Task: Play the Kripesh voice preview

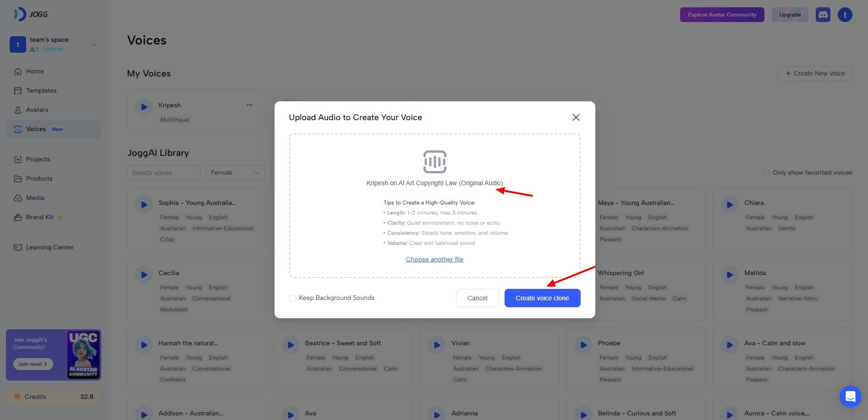Action: click(x=144, y=107)
